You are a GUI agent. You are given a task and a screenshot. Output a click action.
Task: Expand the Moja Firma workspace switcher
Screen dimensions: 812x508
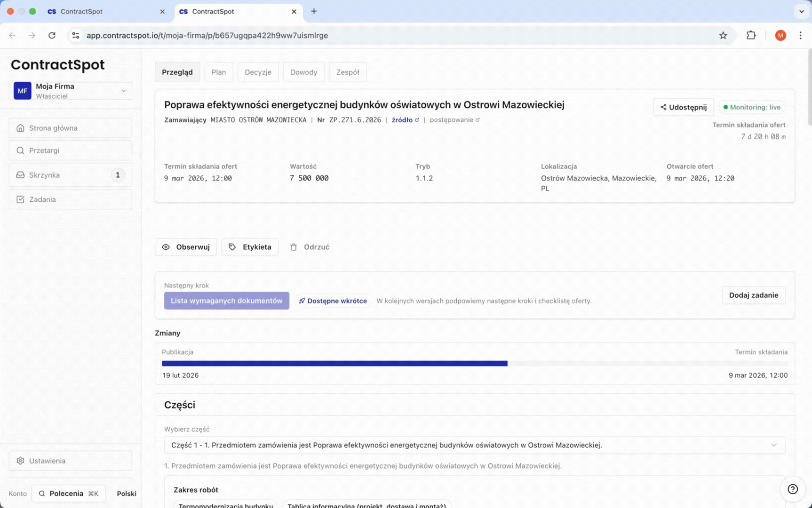70,91
